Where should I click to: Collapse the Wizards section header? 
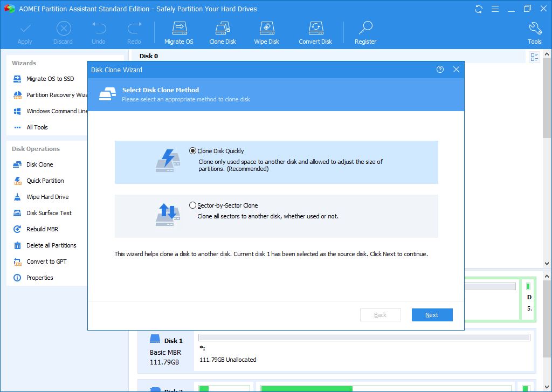[x=24, y=63]
